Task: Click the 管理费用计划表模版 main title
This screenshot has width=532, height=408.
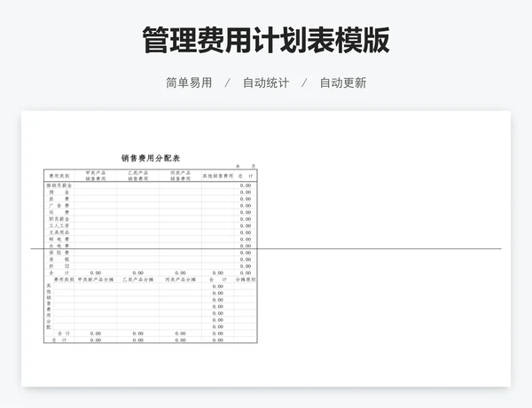Action: [x=265, y=41]
